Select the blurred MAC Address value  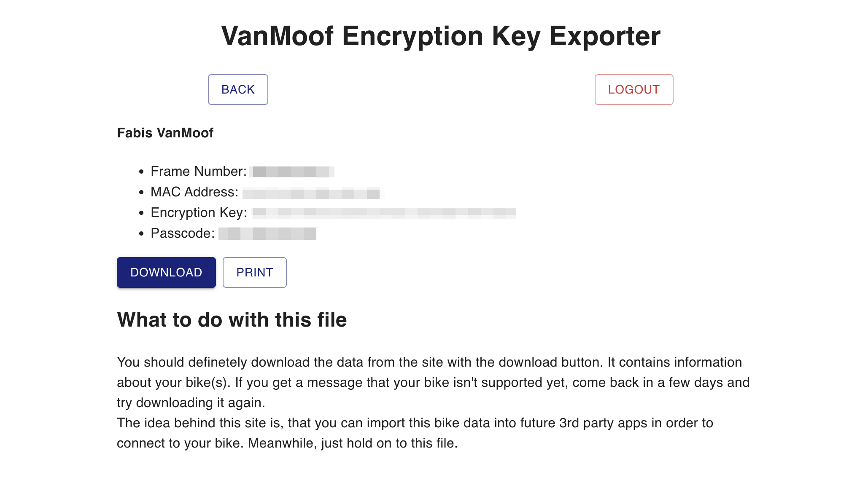point(312,193)
